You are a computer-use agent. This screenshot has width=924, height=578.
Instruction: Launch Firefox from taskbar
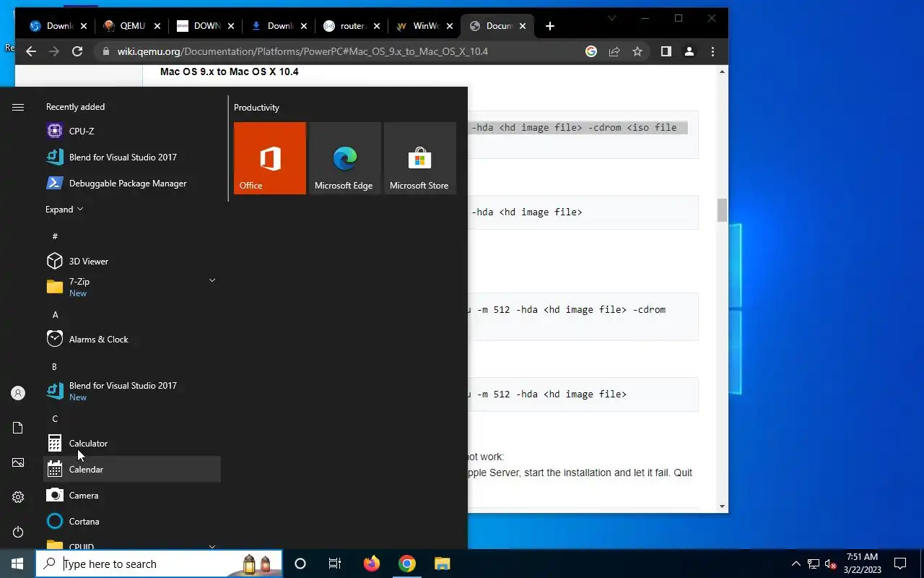tap(372, 564)
